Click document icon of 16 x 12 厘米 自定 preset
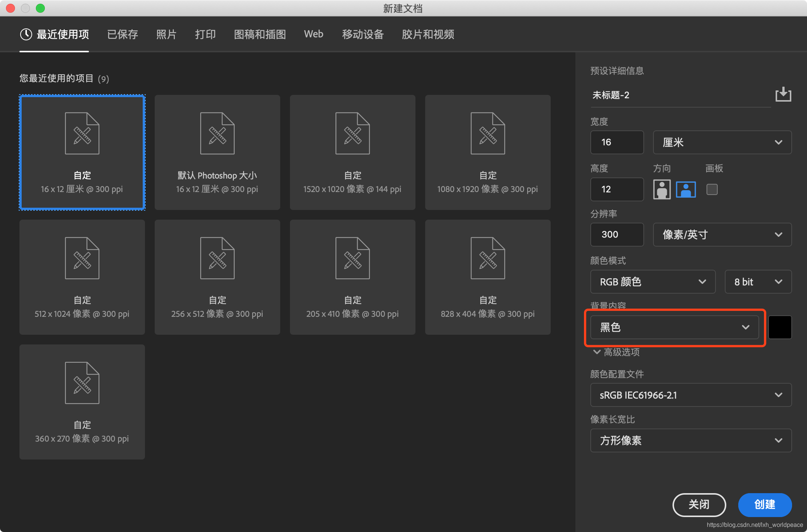Viewport: 807px width, 532px height. 82,133
